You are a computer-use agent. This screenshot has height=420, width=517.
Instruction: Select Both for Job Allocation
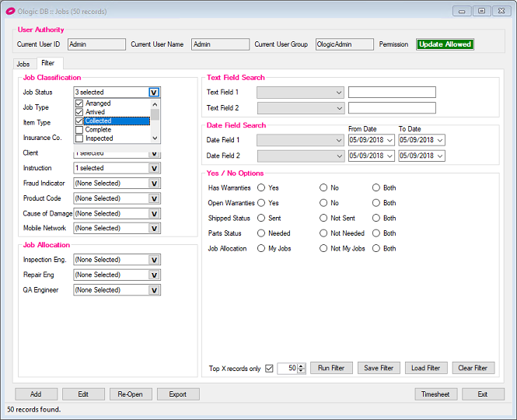pos(376,249)
